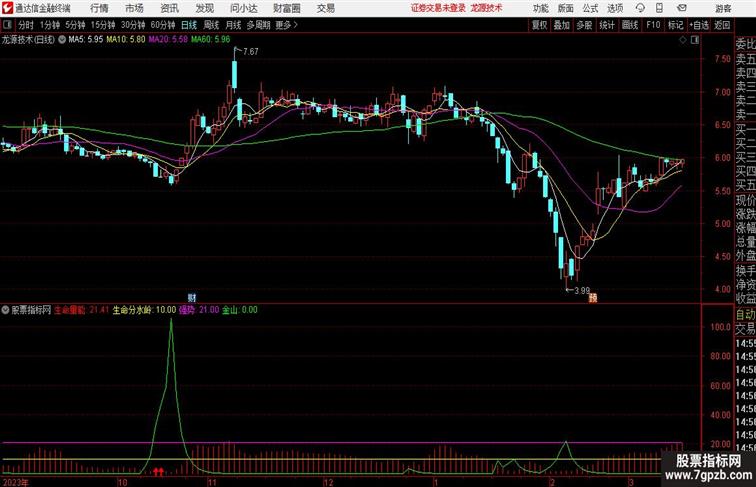Screen dimensions: 756x487
Task: Open the 公式 menu
Action: tap(590, 8)
